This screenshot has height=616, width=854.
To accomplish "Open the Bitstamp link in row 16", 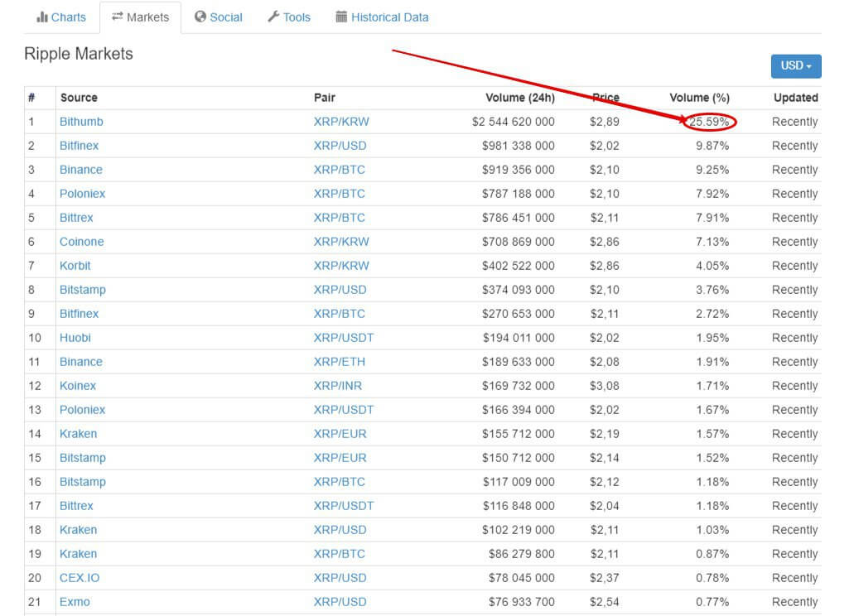I will (83, 482).
